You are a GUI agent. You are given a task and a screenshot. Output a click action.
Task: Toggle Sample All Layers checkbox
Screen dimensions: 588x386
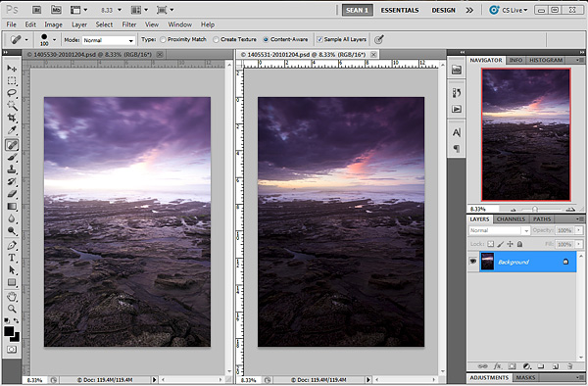[x=319, y=39]
